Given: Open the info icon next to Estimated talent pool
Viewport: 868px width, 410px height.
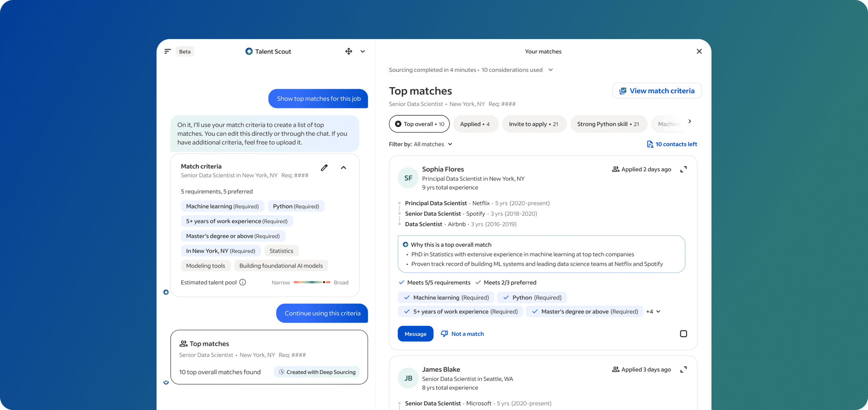Looking at the screenshot, I should [x=243, y=282].
